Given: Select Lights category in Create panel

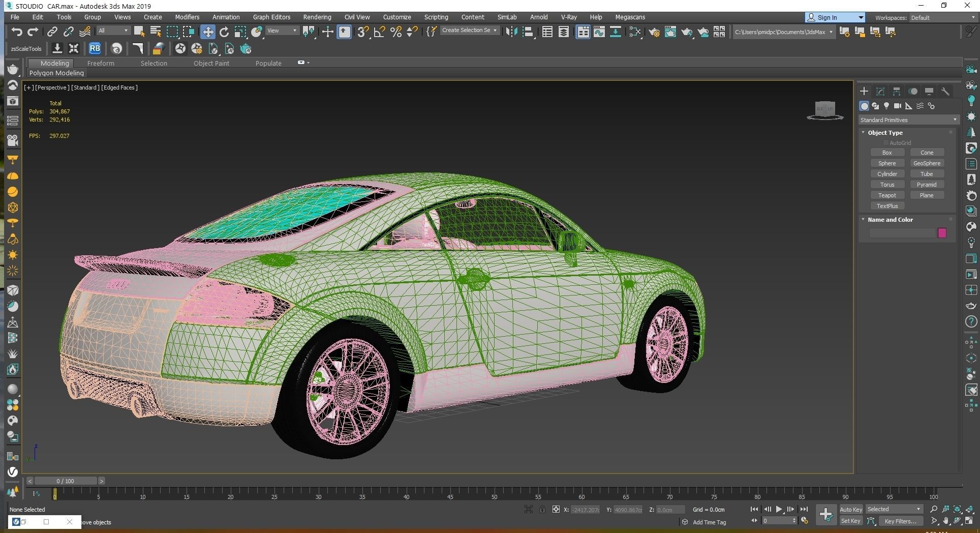Looking at the screenshot, I should click(886, 106).
